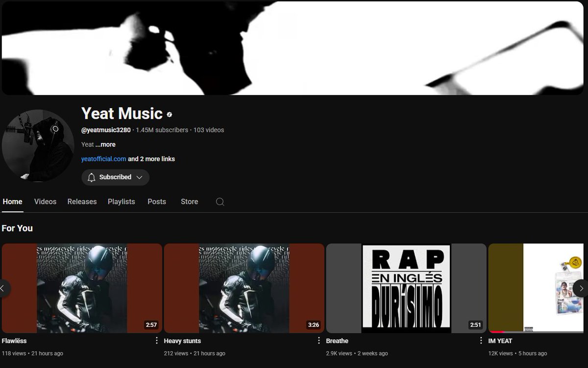Open the Breathe video title

pos(337,341)
